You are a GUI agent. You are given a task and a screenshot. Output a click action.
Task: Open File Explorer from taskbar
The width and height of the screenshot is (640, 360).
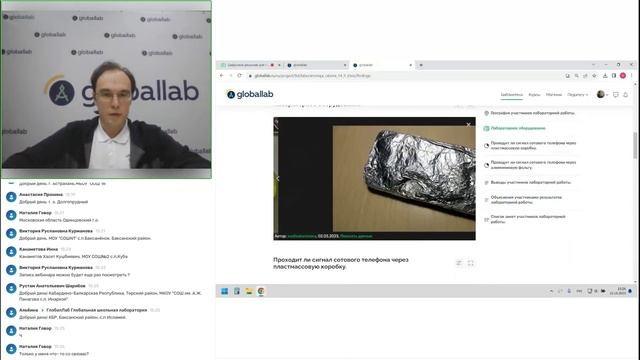[x=249, y=291]
